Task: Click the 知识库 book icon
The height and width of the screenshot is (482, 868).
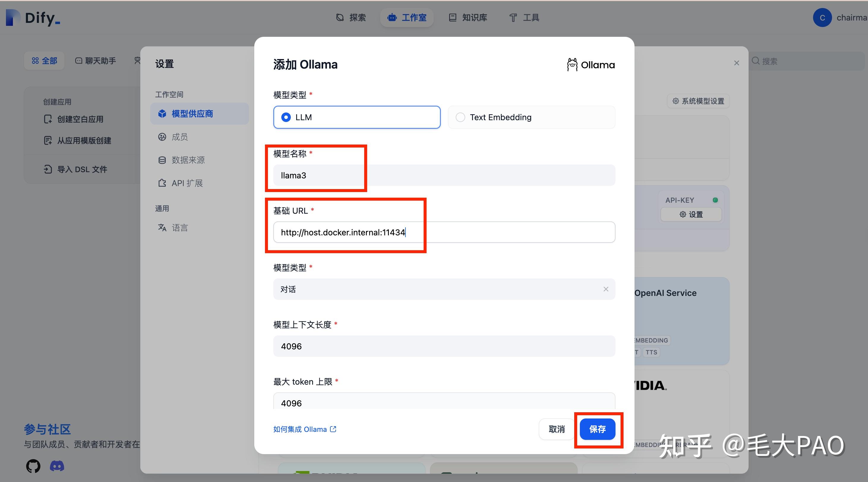Action: 452,18
